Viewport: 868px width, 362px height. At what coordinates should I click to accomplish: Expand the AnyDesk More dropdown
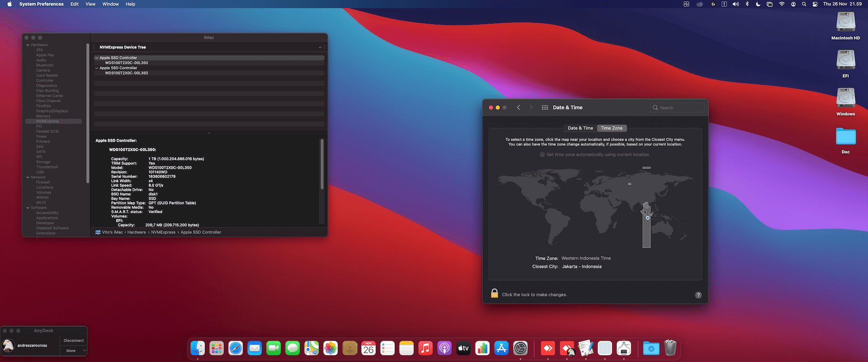pyautogui.click(x=74, y=351)
